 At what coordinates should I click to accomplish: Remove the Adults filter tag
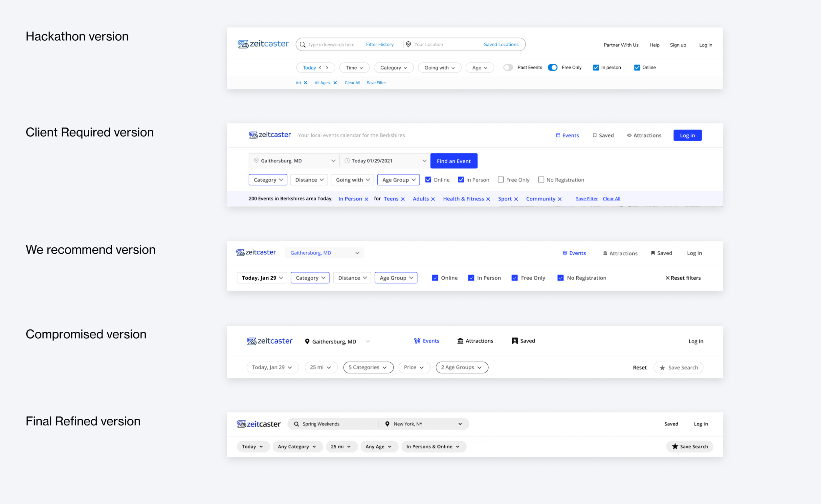433,199
